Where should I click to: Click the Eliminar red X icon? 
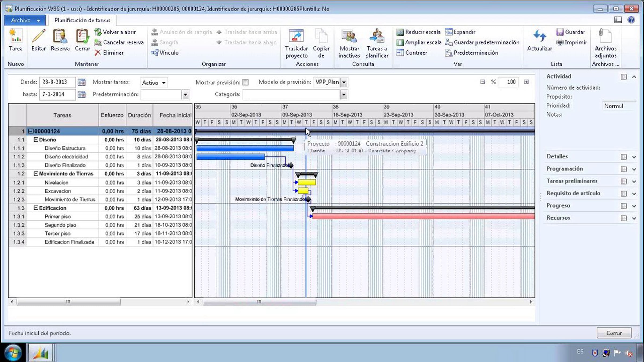[98, 53]
